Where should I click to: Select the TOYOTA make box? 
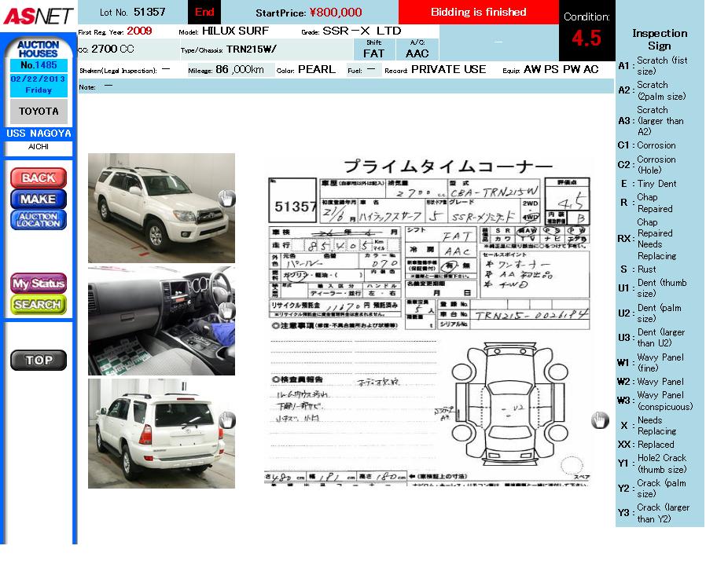[39, 112]
